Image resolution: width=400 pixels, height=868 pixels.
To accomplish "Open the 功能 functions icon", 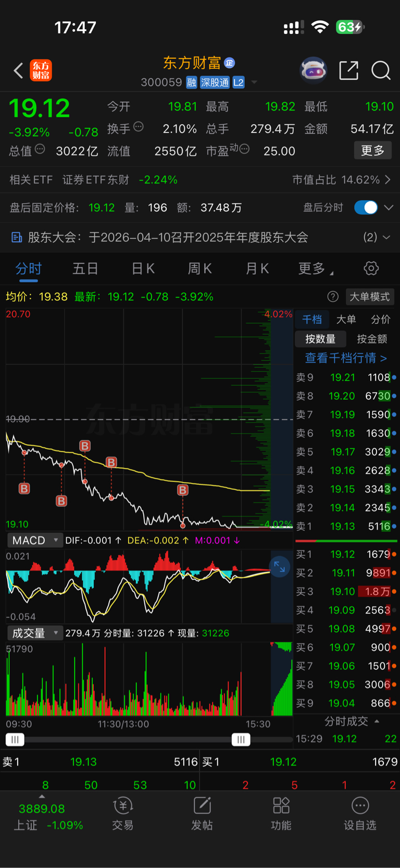I will (x=281, y=806).
